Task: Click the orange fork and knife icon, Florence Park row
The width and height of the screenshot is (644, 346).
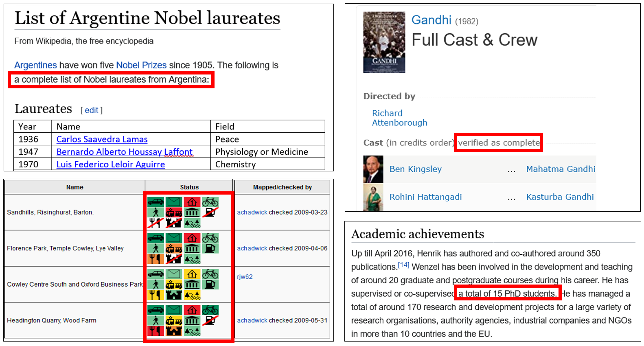Action: tap(156, 259)
